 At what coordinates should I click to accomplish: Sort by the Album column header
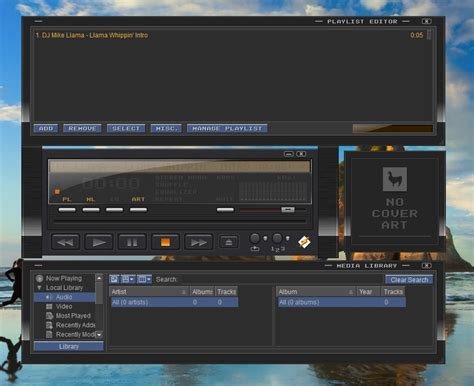(x=316, y=292)
